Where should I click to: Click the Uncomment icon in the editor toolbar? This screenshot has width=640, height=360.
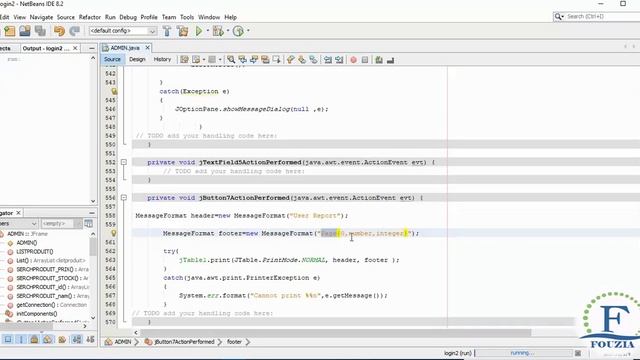390,60
